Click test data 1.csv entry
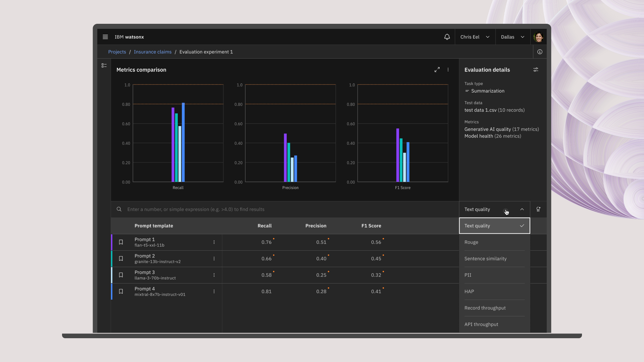Image resolution: width=644 pixels, height=362 pixels. [x=494, y=110]
